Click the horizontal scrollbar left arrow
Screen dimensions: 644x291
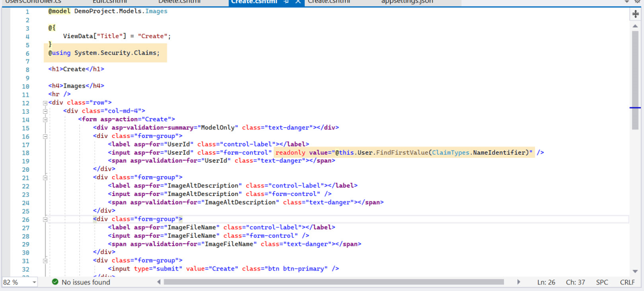click(x=159, y=282)
